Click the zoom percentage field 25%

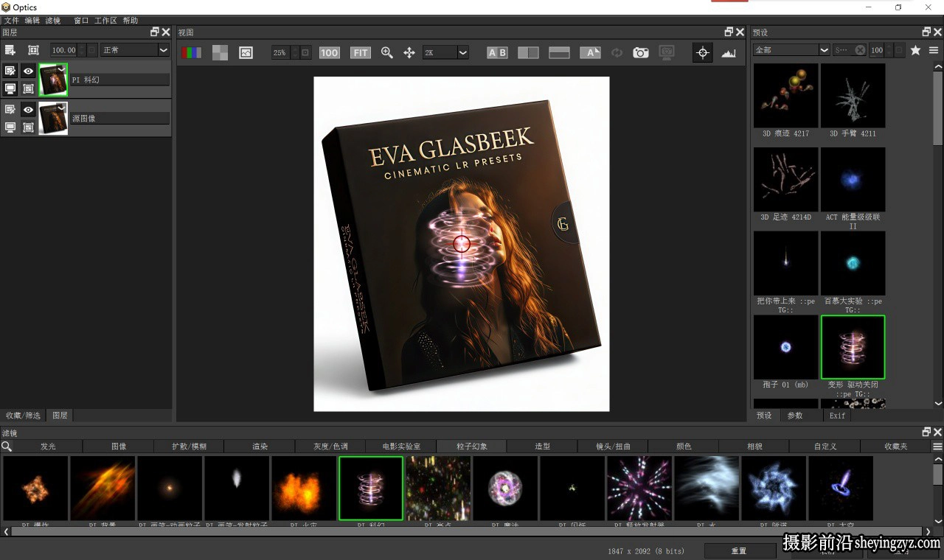pyautogui.click(x=281, y=53)
